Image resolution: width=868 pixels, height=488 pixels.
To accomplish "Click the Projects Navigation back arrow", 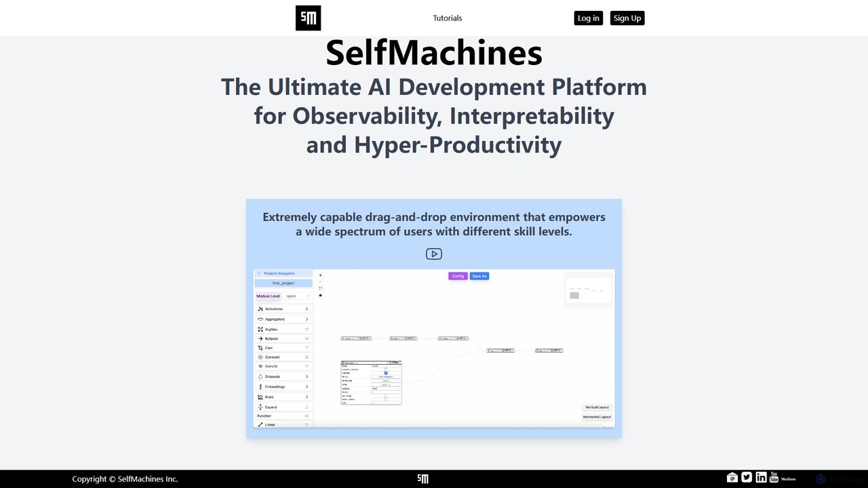I will (259, 273).
